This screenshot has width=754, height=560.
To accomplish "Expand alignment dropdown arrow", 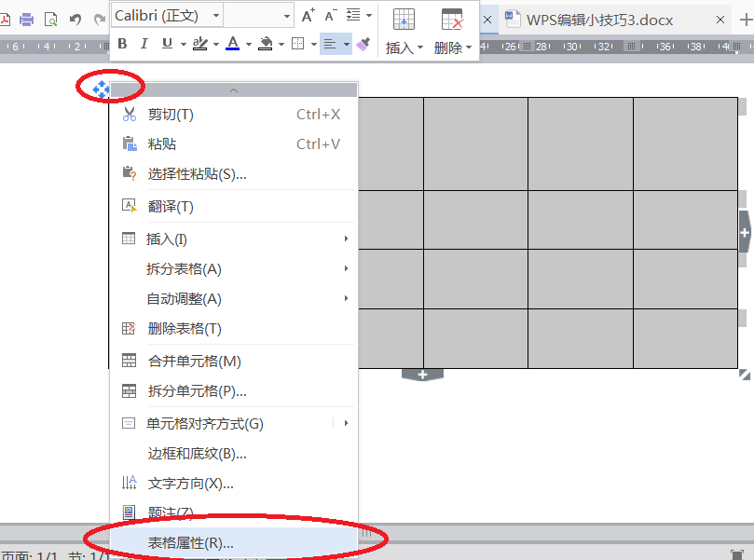I will [x=346, y=44].
